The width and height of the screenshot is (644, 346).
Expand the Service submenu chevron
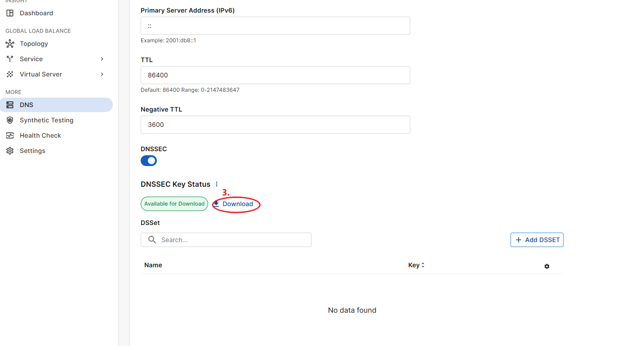102,59
